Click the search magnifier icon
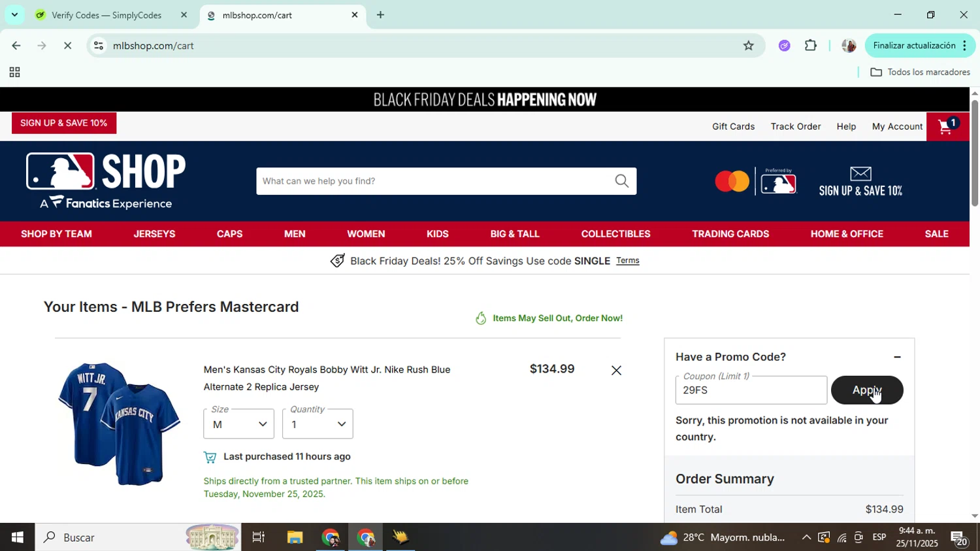Viewport: 980px width, 551px height. coord(621,181)
